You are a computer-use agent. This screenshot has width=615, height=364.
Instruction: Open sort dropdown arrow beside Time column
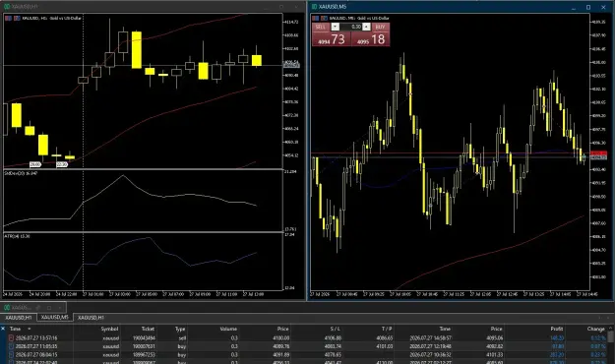tap(29, 329)
